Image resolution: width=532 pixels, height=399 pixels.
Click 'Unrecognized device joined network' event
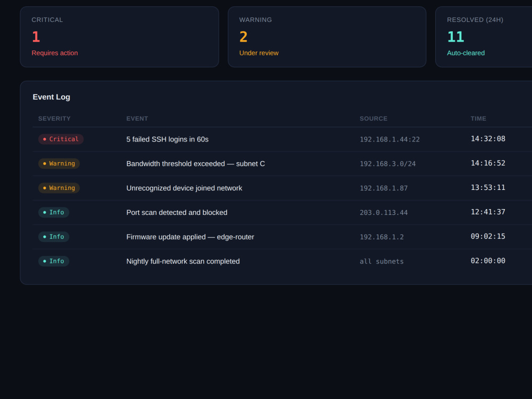pos(184,188)
